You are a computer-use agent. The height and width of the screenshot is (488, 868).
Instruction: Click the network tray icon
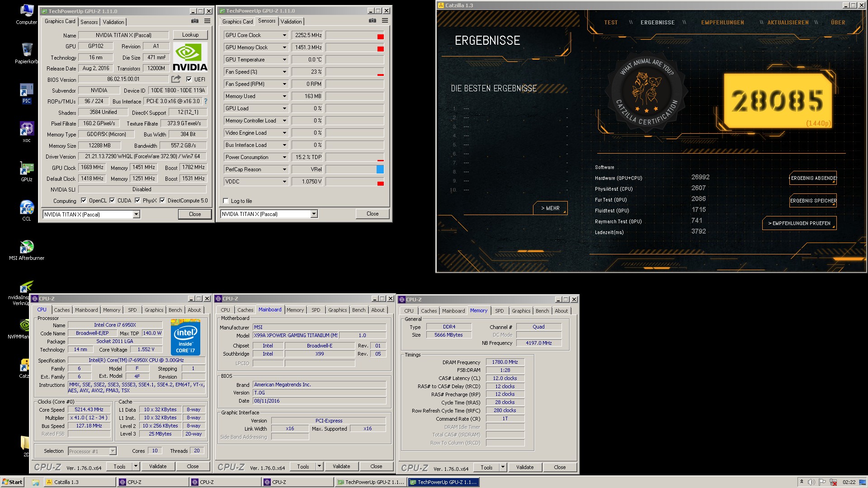pos(833,482)
